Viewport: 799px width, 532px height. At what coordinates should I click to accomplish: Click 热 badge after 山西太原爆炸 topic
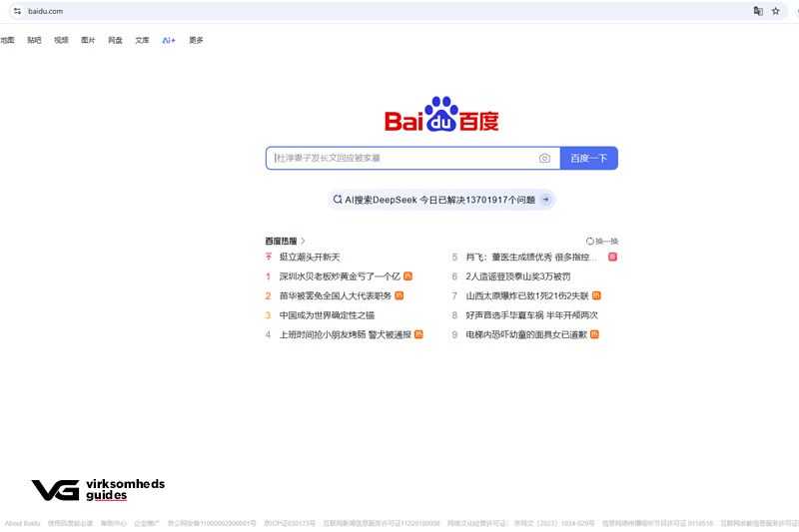click(x=596, y=295)
